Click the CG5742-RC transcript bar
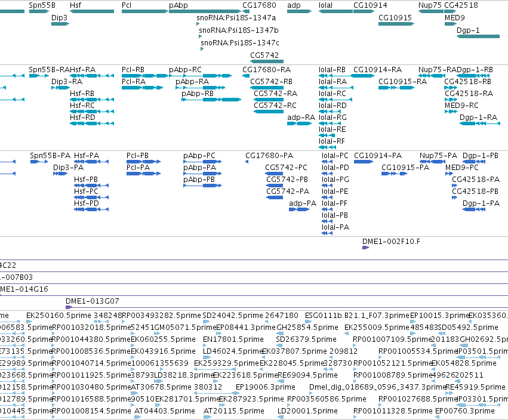The image size is (508, 420). (269, 112)
